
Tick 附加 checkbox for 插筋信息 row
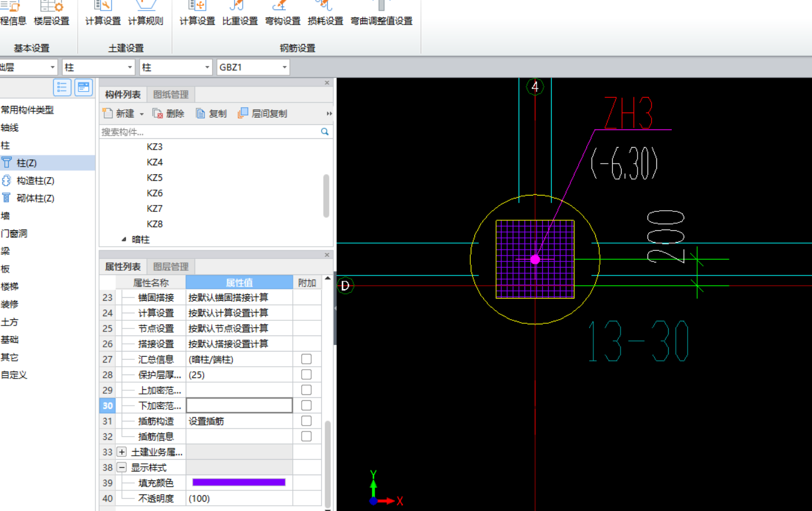click(x=306, y=436)
